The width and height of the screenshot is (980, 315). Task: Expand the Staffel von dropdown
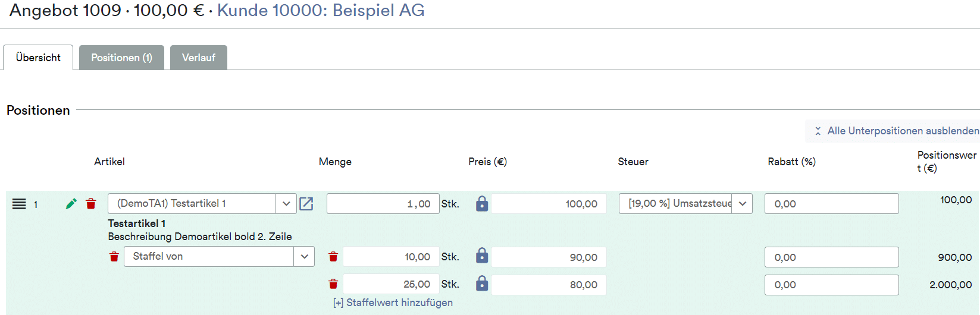pyautogui.click(x=304, y=257)
